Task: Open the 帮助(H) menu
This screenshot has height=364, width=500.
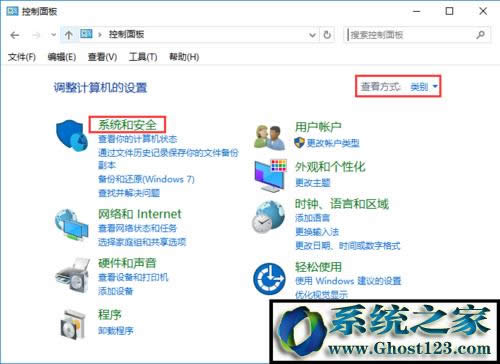Action: (x=184, y=57)
